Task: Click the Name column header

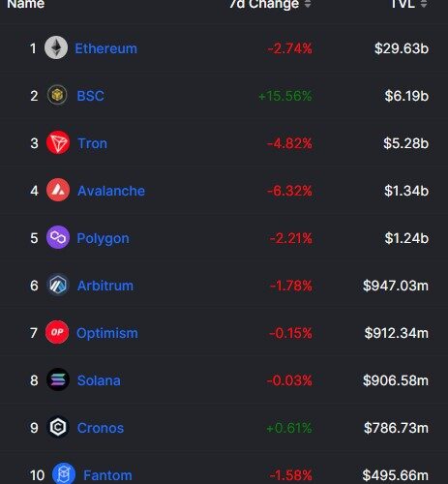Action: point(26,4)
